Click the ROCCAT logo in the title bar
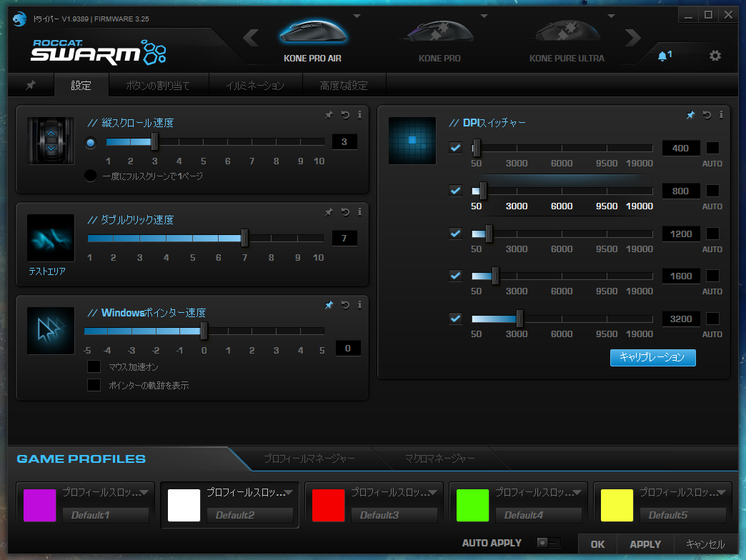 click(19, 19)
